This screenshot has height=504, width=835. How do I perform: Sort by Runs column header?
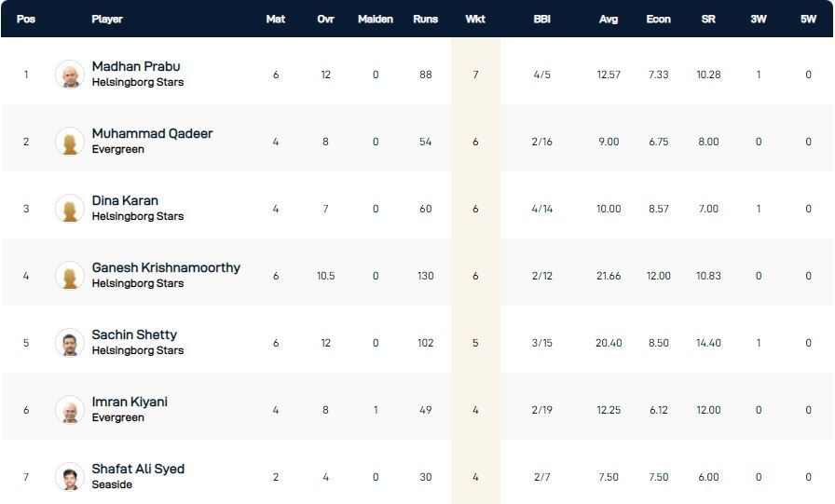coord(425,19)
